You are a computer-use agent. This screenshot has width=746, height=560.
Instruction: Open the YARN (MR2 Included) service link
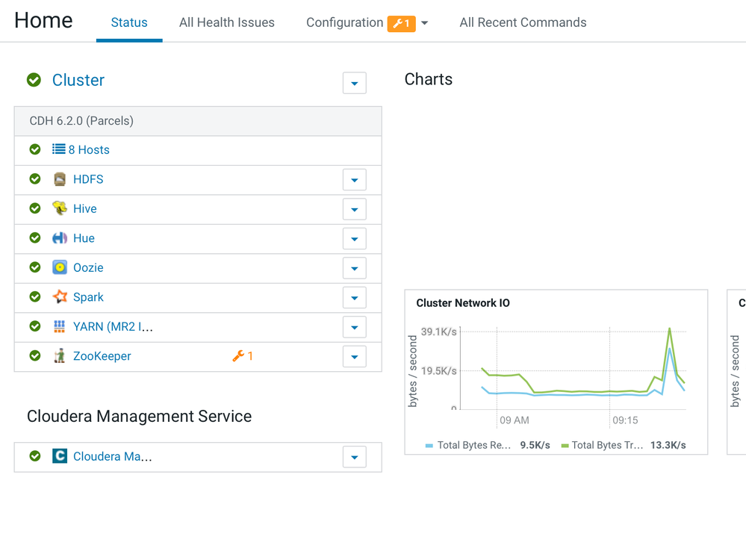113,326
